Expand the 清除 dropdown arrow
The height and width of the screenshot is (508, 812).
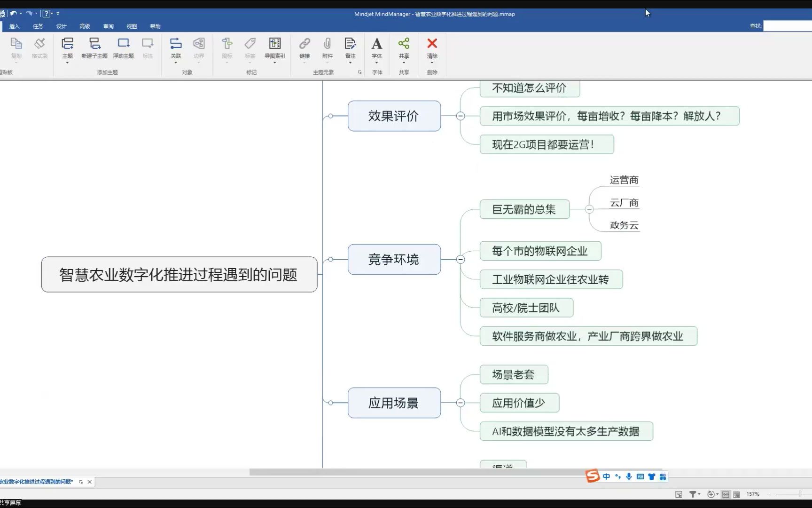point(432,63)
